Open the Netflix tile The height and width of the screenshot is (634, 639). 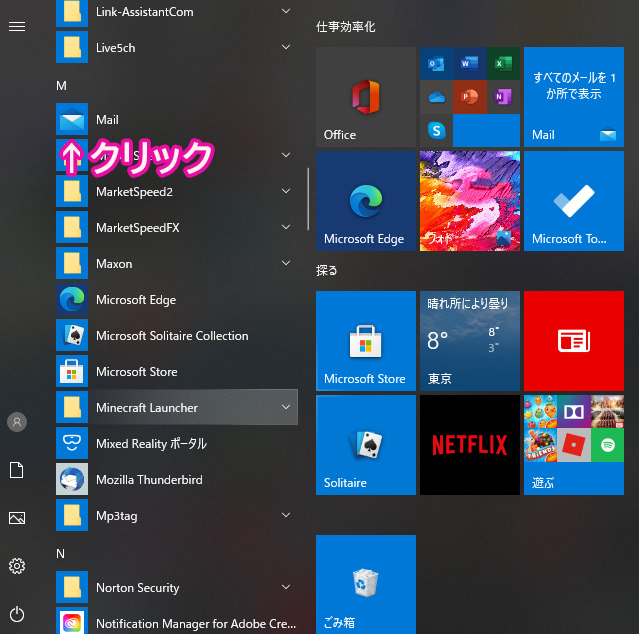tap(470, 445)
